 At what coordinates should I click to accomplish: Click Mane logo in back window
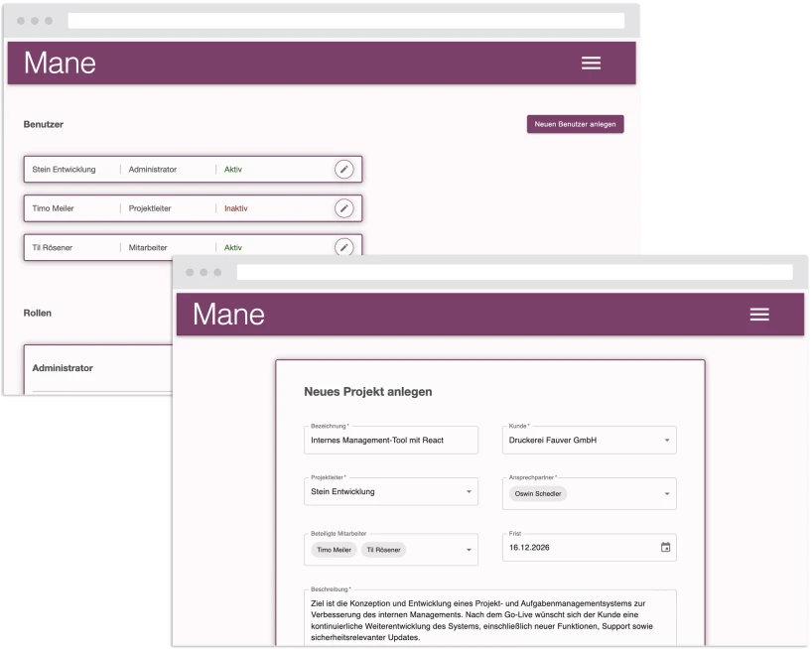tap(61, 64)
